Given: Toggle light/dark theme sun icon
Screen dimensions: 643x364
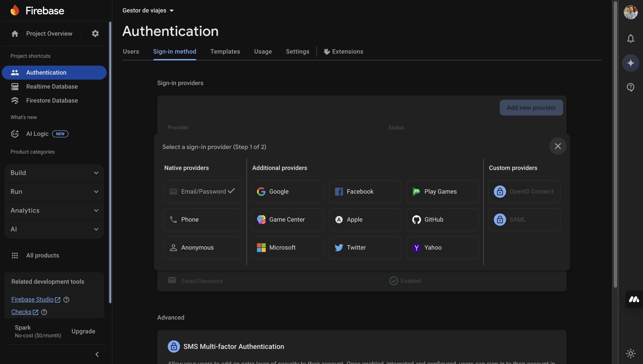Looking at the screenshot, I should coord(631,353).
